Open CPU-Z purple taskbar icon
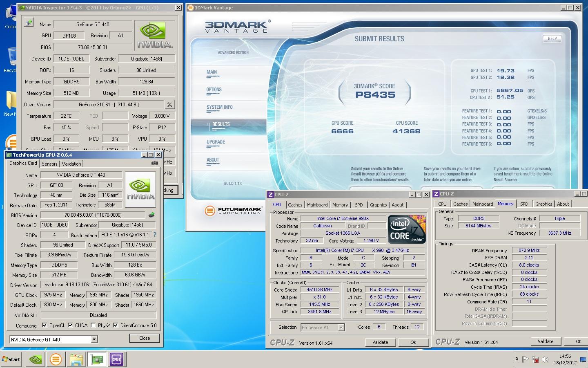588x368 pixels. point(116,359)
